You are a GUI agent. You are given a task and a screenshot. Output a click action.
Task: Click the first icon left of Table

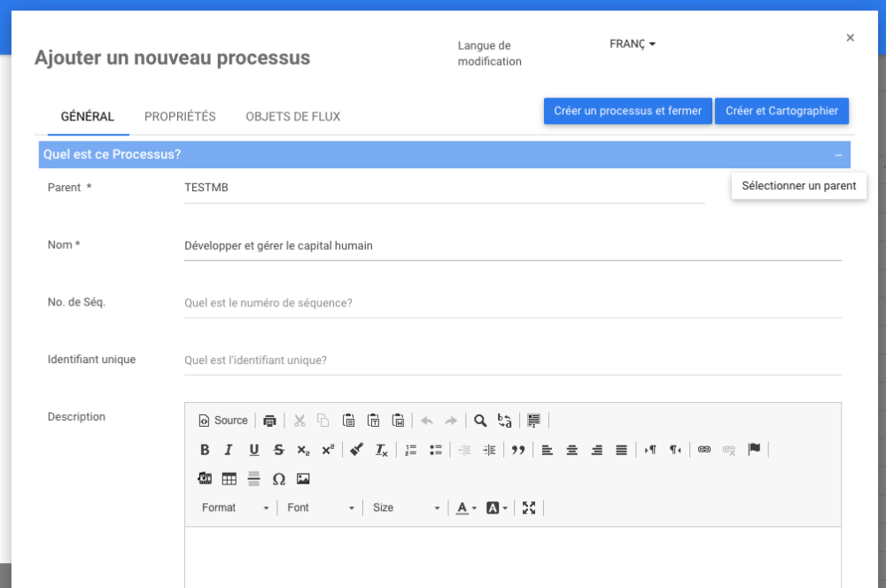(x=205, y=479)
